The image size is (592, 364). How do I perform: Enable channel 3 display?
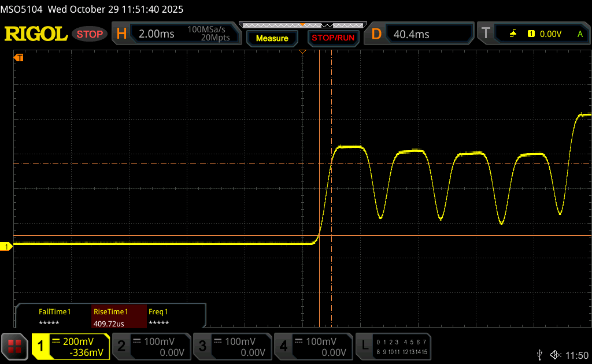pos(231,346)
